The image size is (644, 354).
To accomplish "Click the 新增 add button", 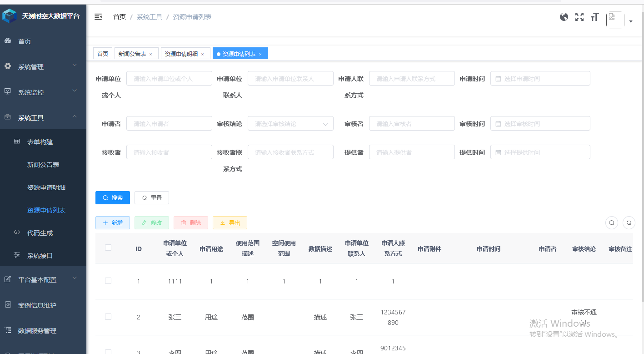I will [112, 223].
